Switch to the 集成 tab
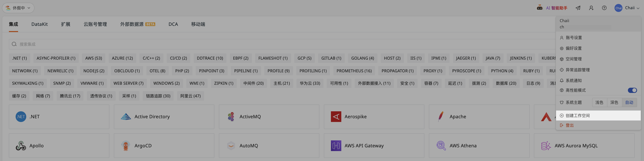644x161 pixels. pyautogui.click(x=14, y=24)
